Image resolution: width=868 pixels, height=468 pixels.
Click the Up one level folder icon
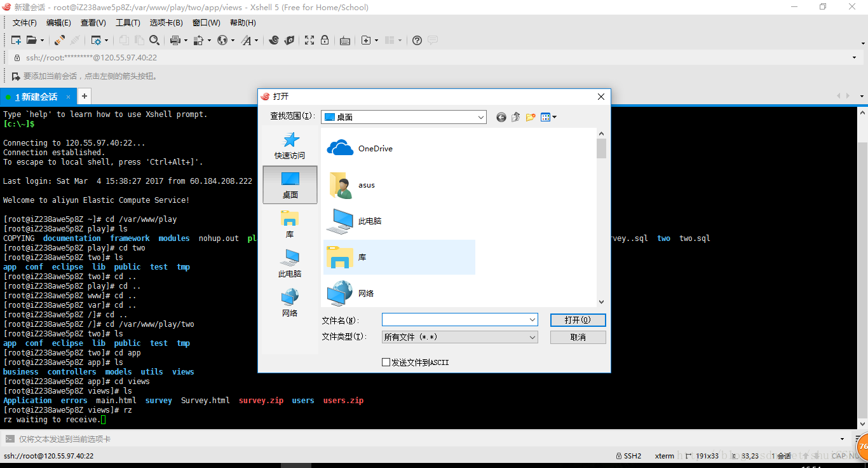(516, 117)
